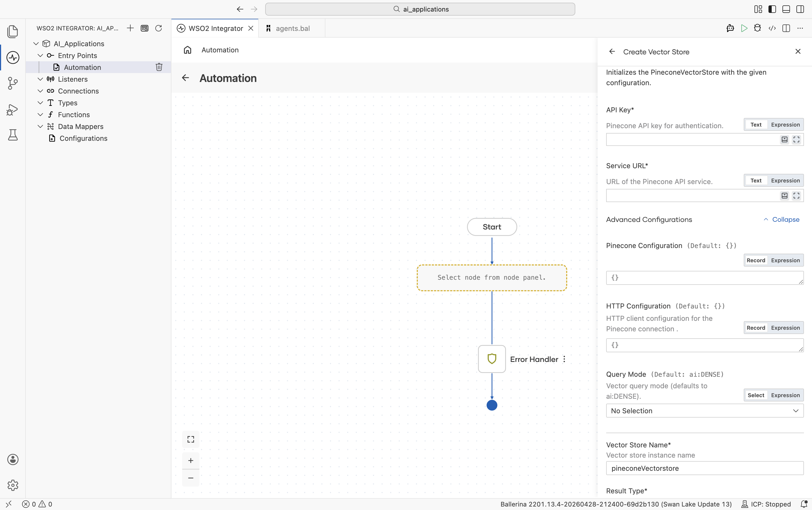Open Error Handler node options menu
812x510 pixels.
coord(564,359)
